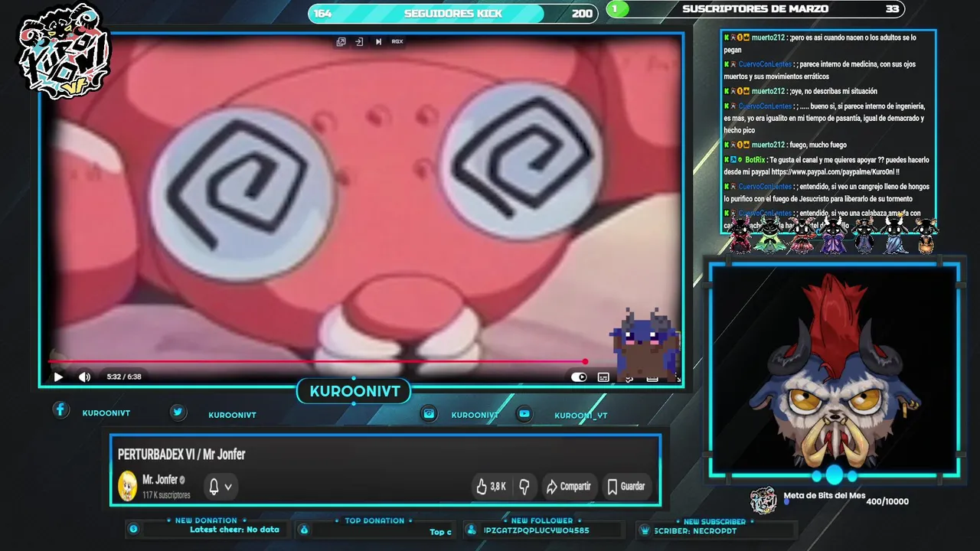Screen dimensions: 980x551
Task: Click KUROONI_VT text beside the YouTube icon
Action: 581,416
